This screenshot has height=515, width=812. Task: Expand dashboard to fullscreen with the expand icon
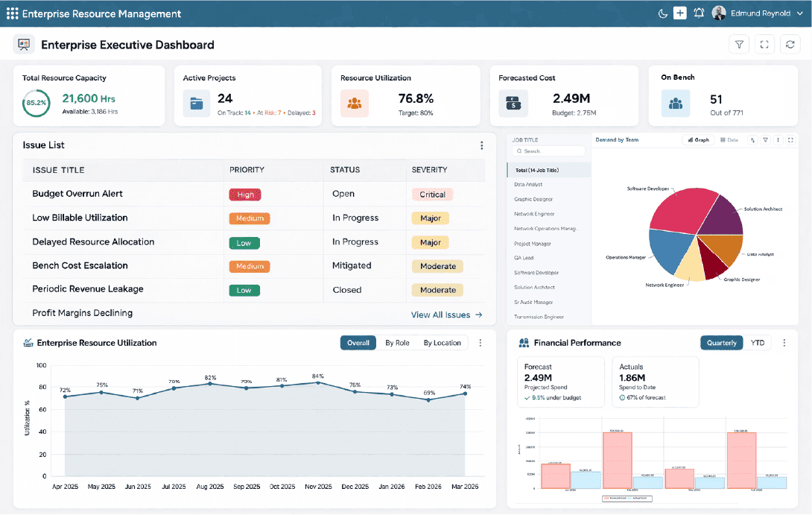(x=764, y=44)
